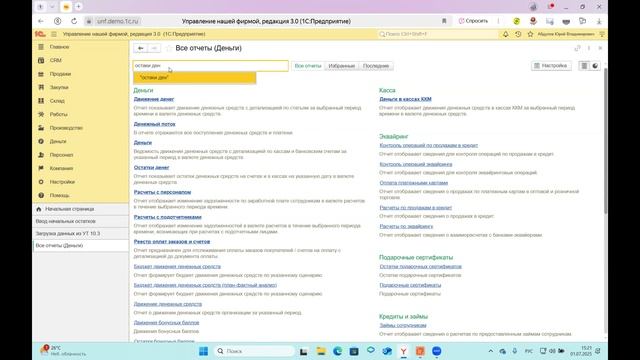Viewport: 640px width, 360px height.
Task: Open Контроль операций эквайринга report
Action: click(416, 164)
